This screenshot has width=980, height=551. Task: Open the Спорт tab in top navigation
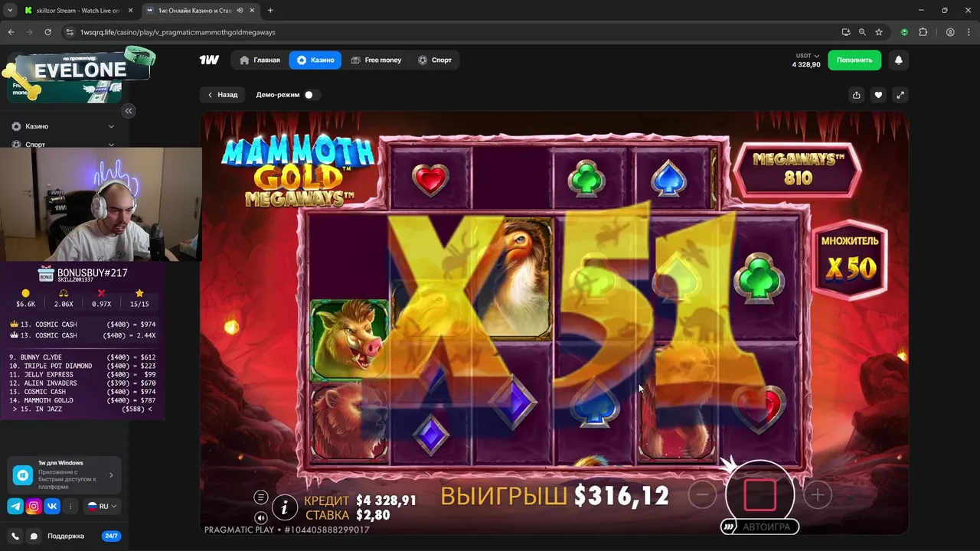pos(434,60)
